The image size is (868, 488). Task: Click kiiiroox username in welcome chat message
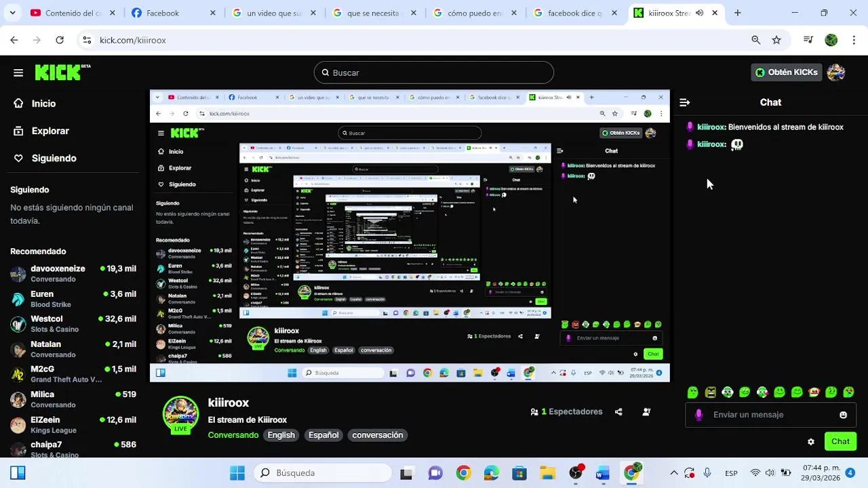click(x=711, y=127)
